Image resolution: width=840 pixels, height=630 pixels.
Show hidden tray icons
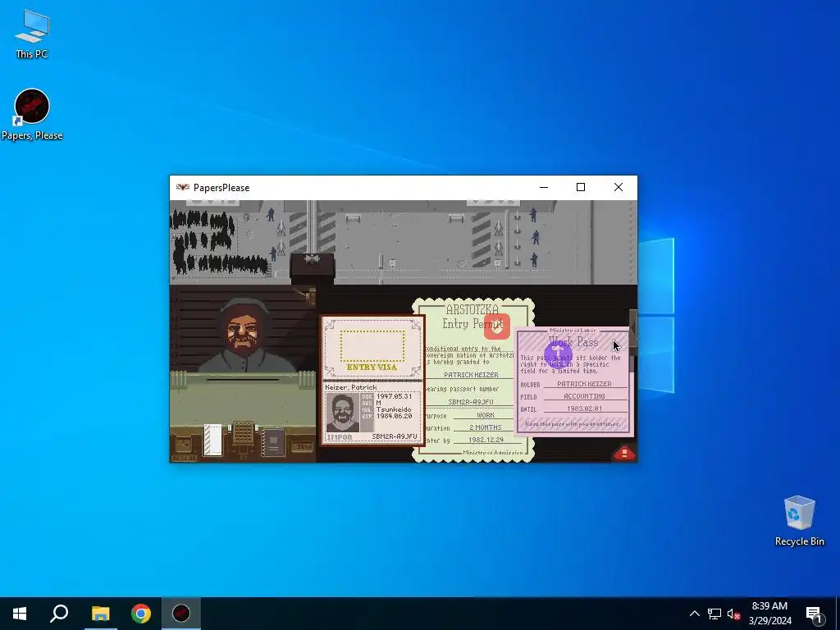(694, 614)
